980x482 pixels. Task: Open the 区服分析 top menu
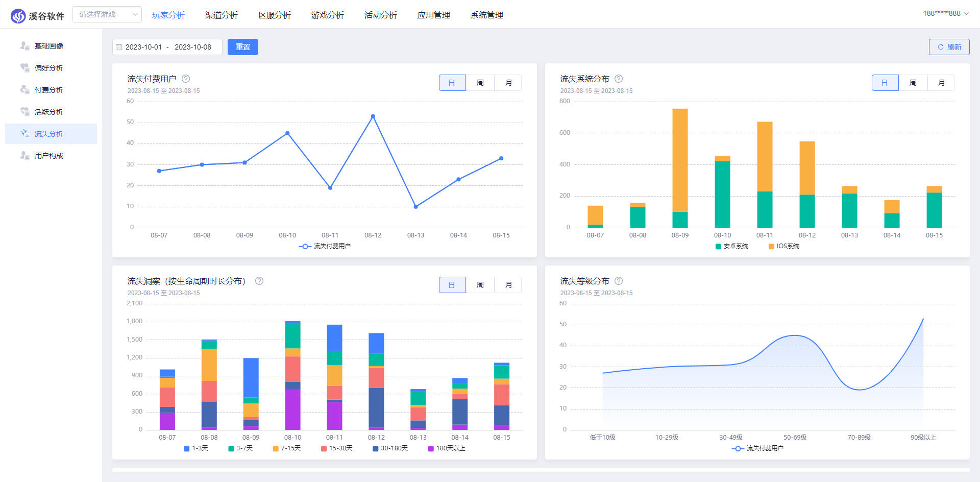click(275, 15)
